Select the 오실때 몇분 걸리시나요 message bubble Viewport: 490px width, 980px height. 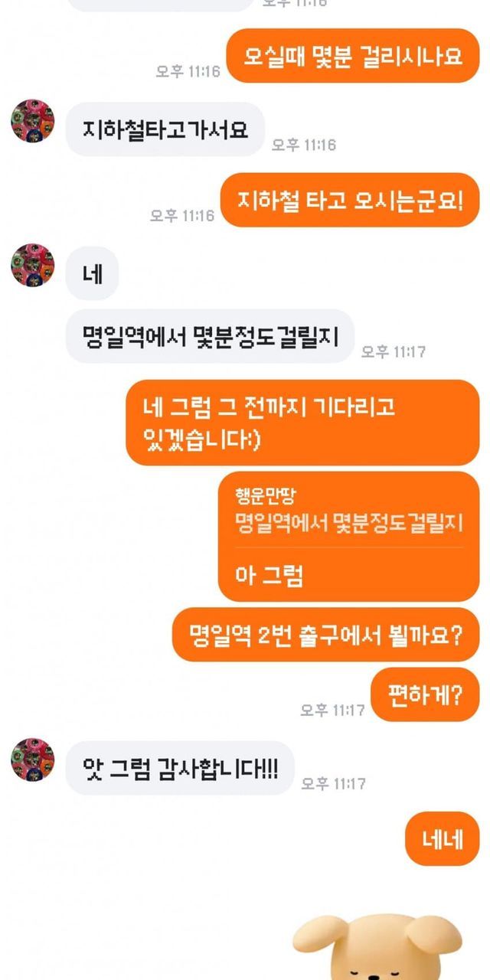pyautogui.click(x=353, y=56)
